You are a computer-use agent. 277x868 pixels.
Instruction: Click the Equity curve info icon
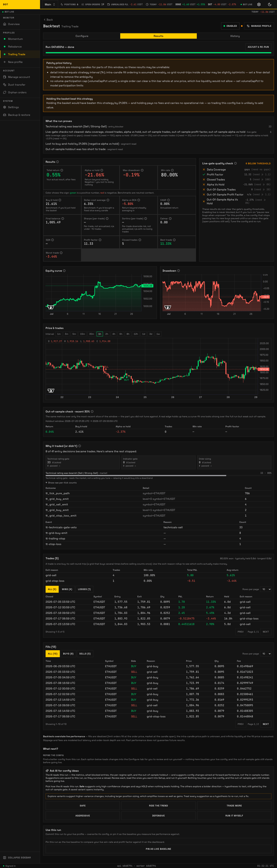click(64, 270)
